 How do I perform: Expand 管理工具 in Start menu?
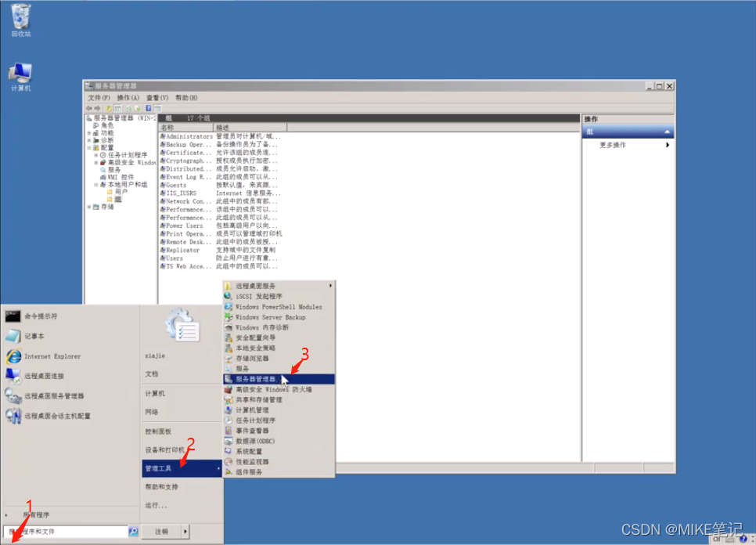(182, 468)
